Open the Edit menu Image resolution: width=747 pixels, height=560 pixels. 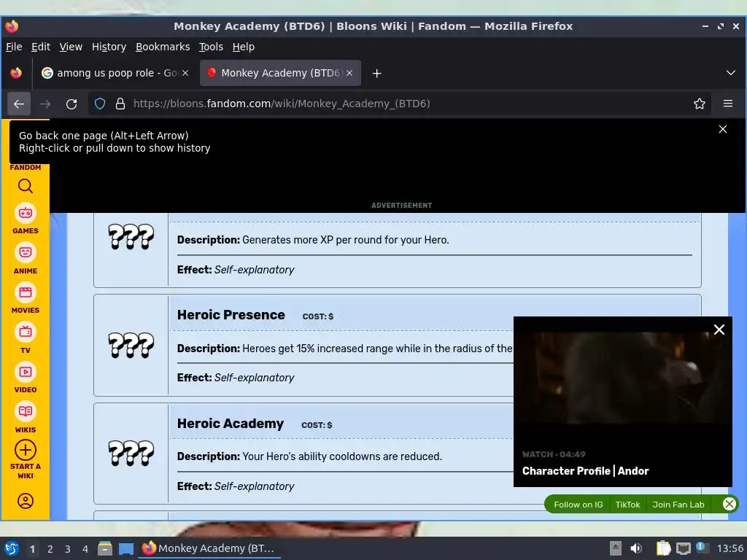click(x=41, y=47)
